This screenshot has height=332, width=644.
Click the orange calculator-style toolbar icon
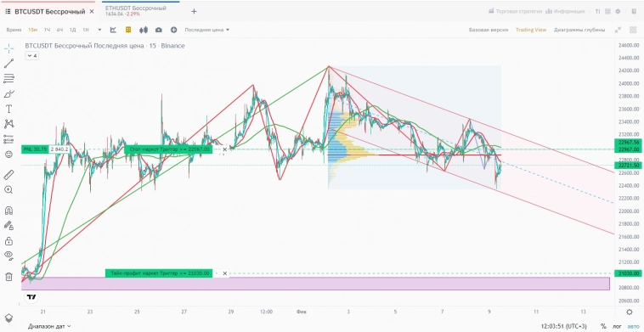coord(128,30)
